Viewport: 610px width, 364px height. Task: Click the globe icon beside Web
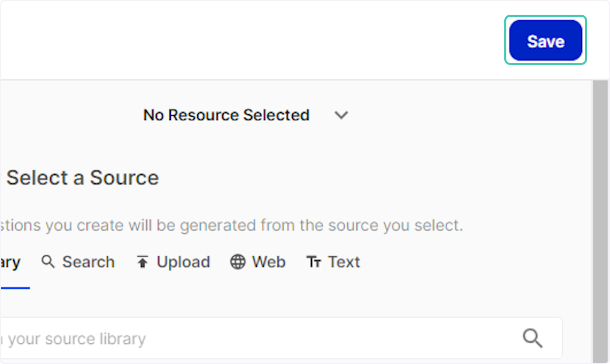point(237,262)
